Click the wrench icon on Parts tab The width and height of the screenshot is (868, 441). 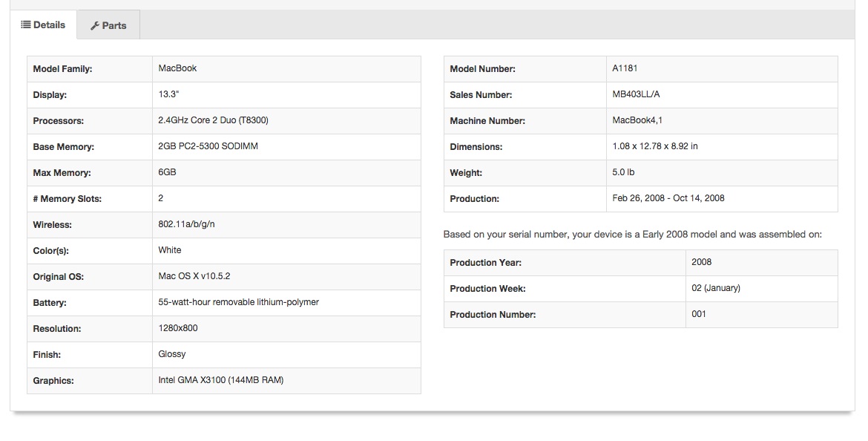[x=95, y=26]
